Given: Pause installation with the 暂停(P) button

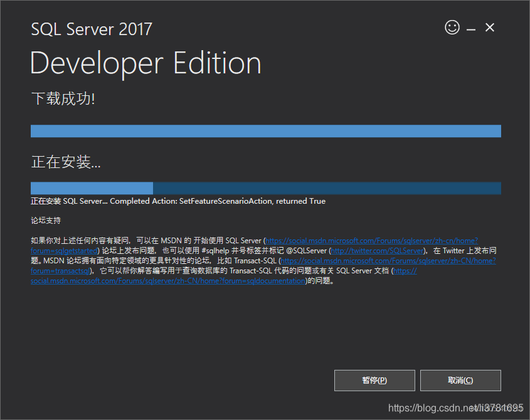Looking at the screenshot, I should click(374, 380).
